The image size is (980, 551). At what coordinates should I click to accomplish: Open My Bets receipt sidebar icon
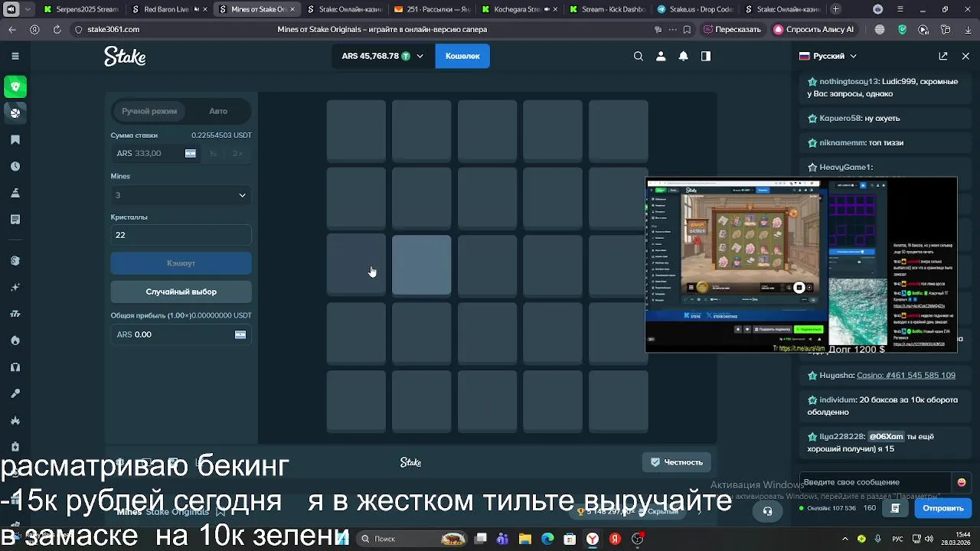15,220
